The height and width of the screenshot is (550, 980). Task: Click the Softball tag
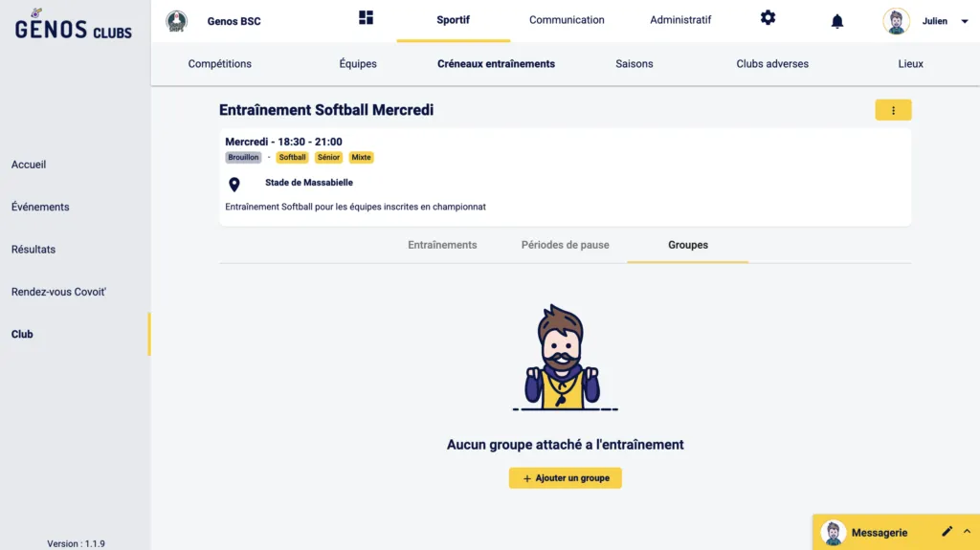292,158
